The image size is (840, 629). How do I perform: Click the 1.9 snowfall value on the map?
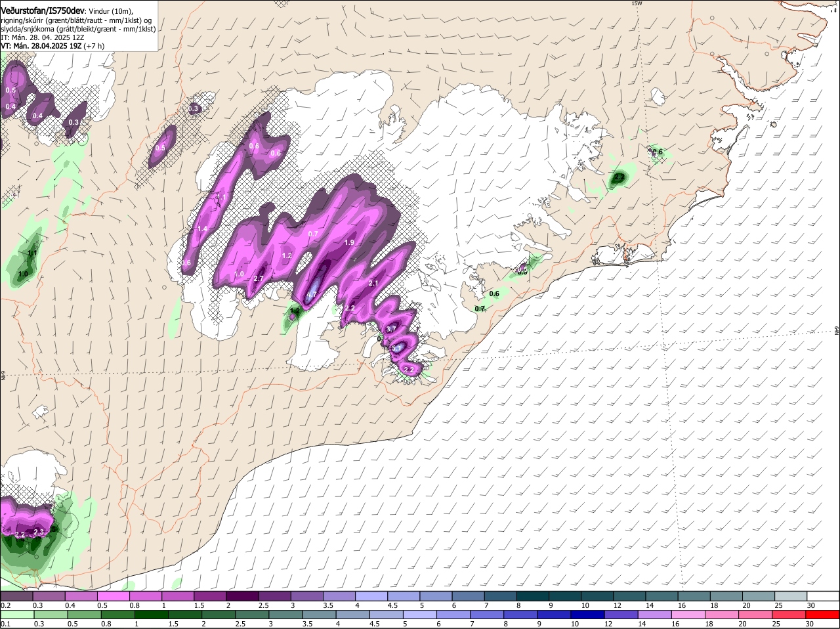click(349, 242)
